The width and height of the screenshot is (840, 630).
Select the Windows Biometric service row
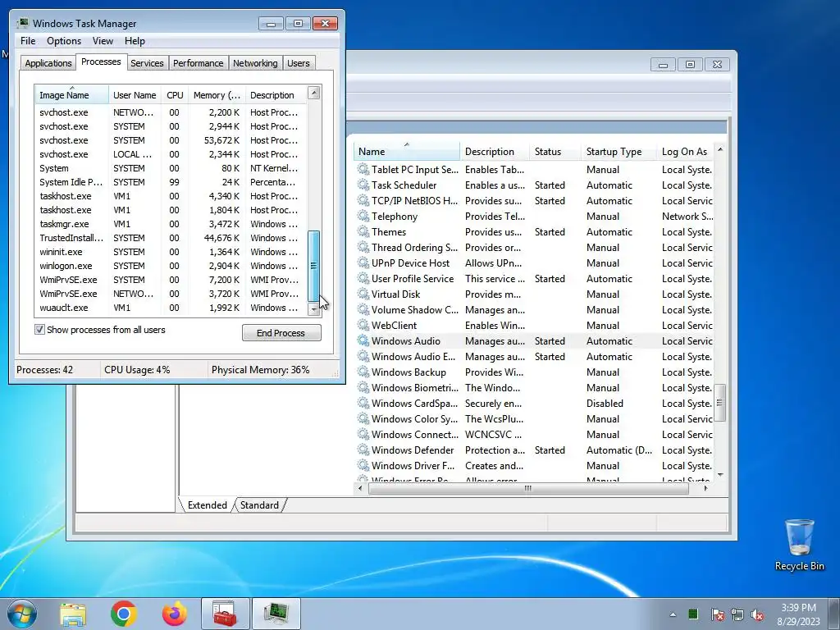(x=534, y=388)
